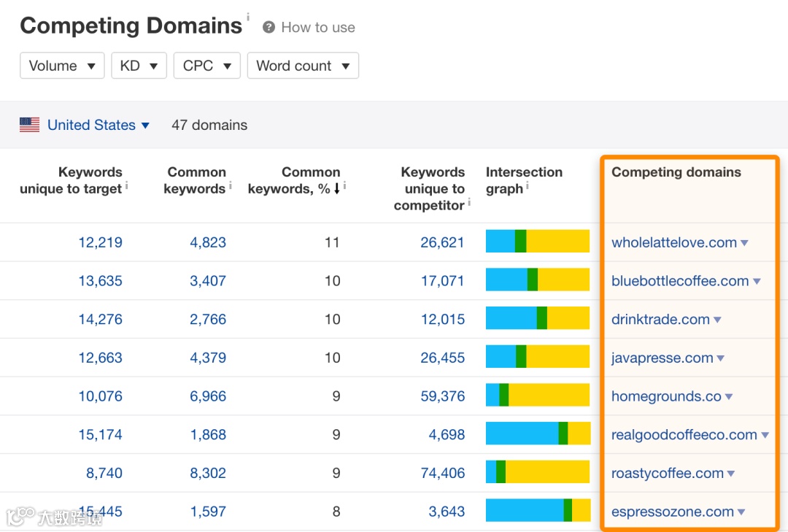Open the United States country selector
The image size is (788, 532).
tap(98, 125)
